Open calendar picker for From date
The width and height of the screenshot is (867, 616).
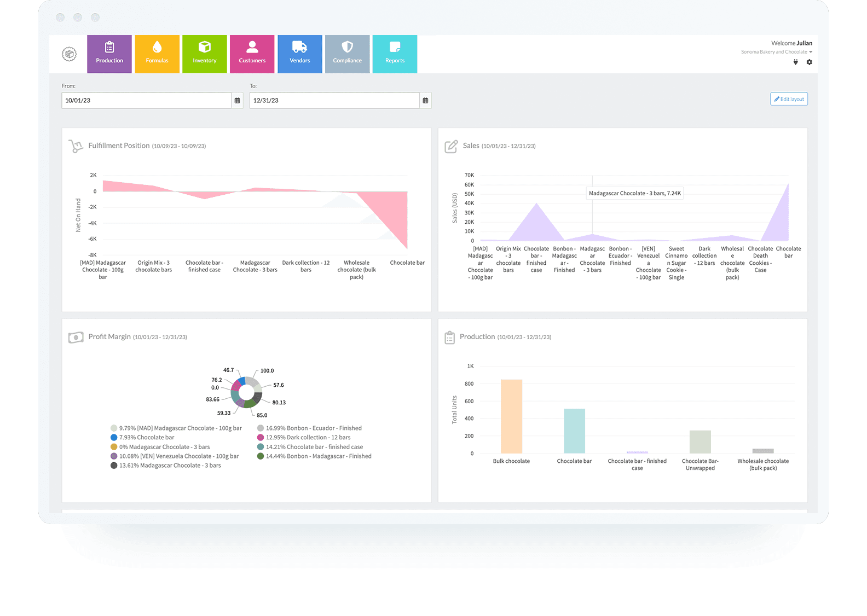[237, 101]
